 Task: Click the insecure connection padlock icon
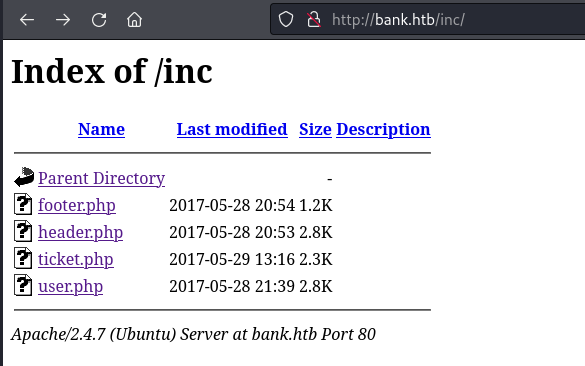point(314,19)
